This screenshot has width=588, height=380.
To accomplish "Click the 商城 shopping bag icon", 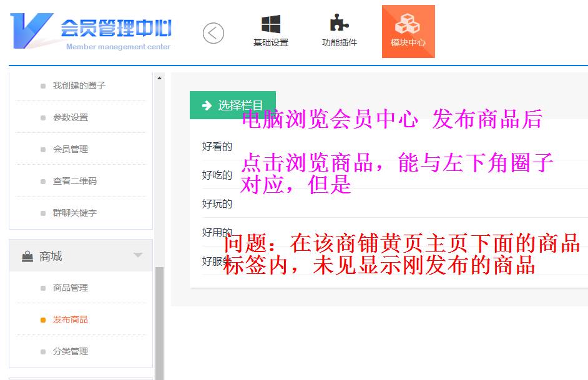I will tap(27, 256).
